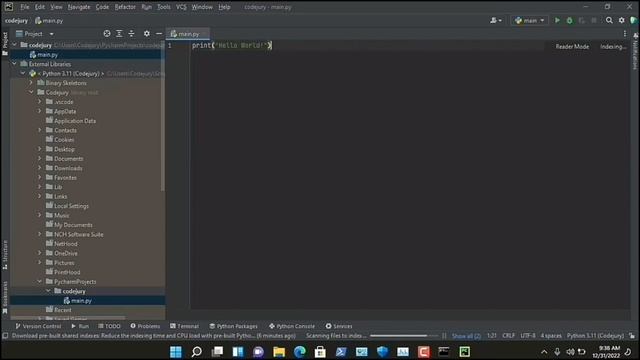
Task: Open the Structure sidebar tool window
Action: 5,255
